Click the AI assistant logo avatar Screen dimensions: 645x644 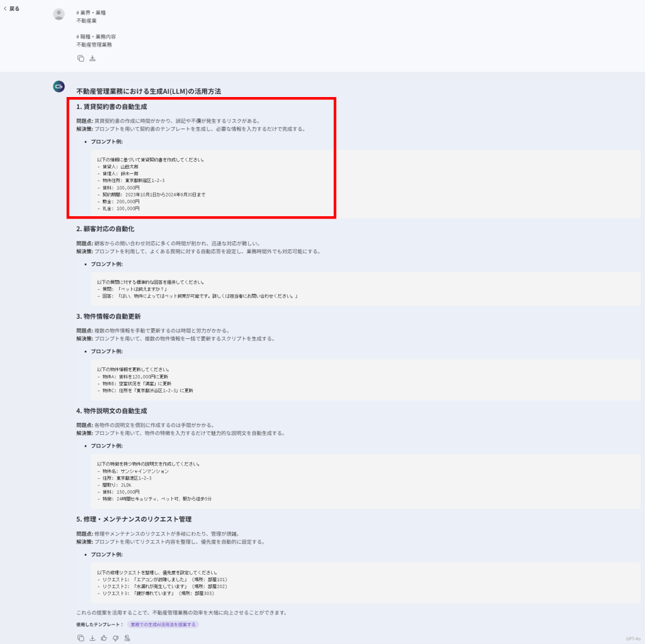[x=59, y=86]
